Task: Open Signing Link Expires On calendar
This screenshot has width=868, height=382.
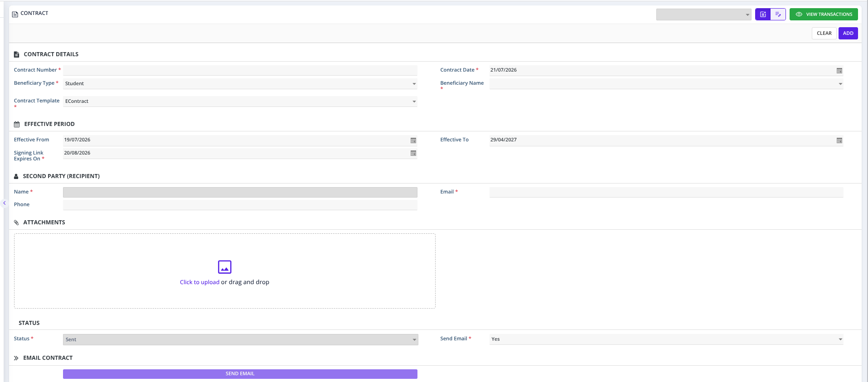Action: coord(413,153)
